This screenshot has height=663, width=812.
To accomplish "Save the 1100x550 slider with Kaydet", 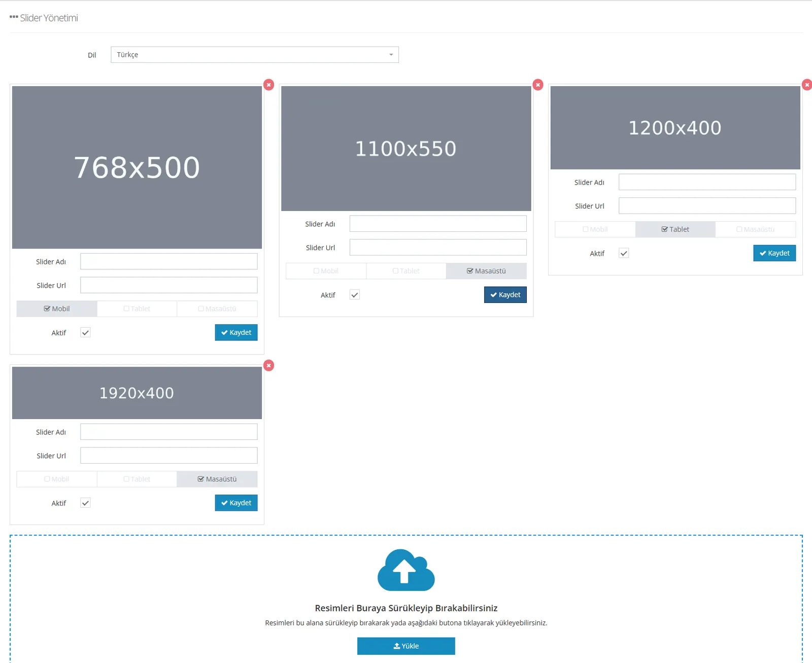I will pyautogui.click(x=505, y=295).
